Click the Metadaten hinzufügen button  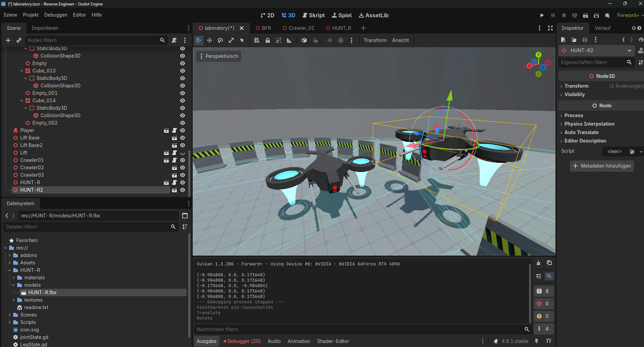pyautogui.click(x=602, y=166)
